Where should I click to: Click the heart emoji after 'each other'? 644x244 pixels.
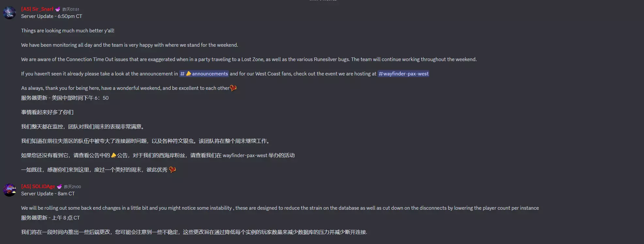tap(233, 88)
